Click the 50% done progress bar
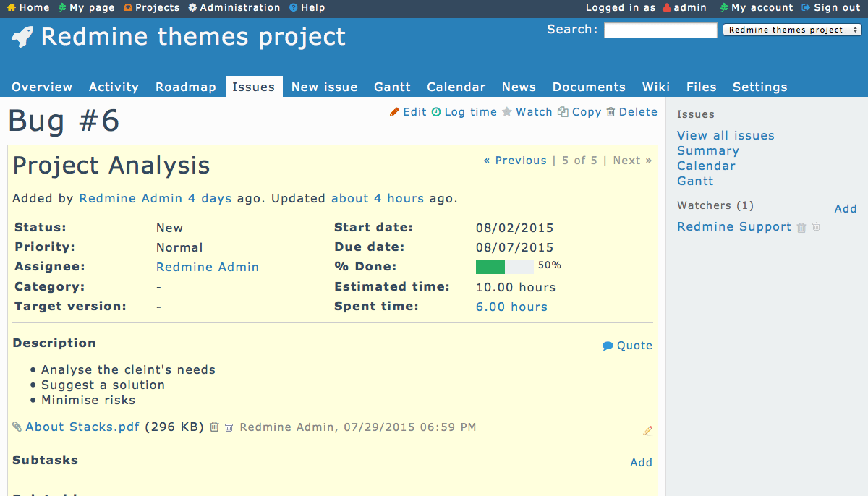This screenshot has height=496, width=868. click(504, 267)
